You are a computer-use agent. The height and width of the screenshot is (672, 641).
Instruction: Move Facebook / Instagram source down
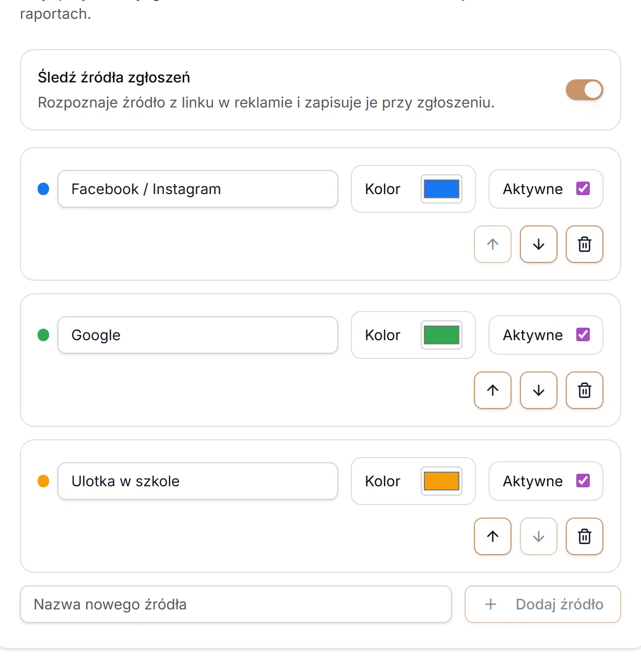pyautogui.click(x=539, y=244)
